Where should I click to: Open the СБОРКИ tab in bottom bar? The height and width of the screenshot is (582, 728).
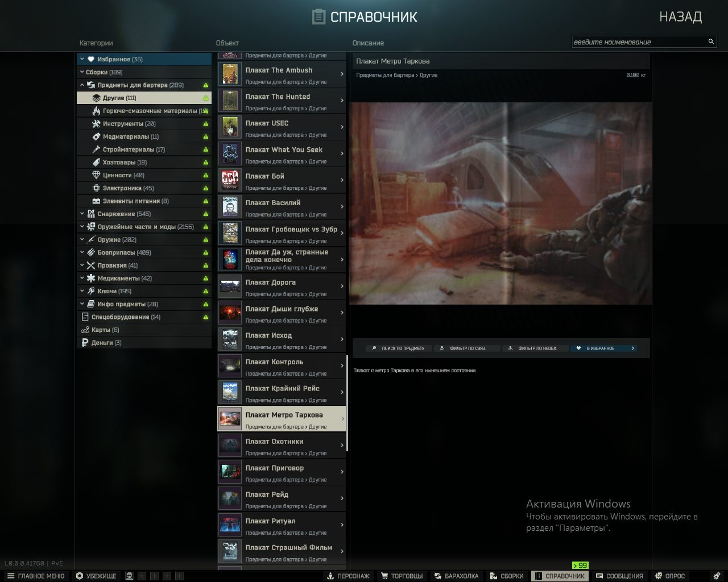click(506, 576)
